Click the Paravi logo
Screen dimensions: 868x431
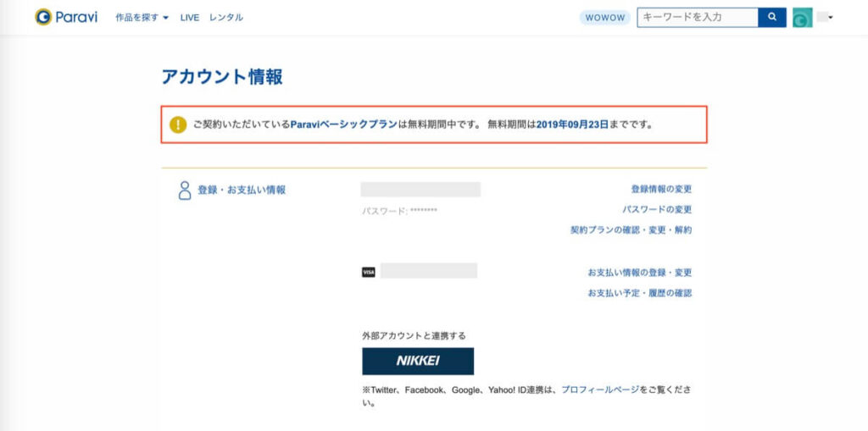point(66,17)
